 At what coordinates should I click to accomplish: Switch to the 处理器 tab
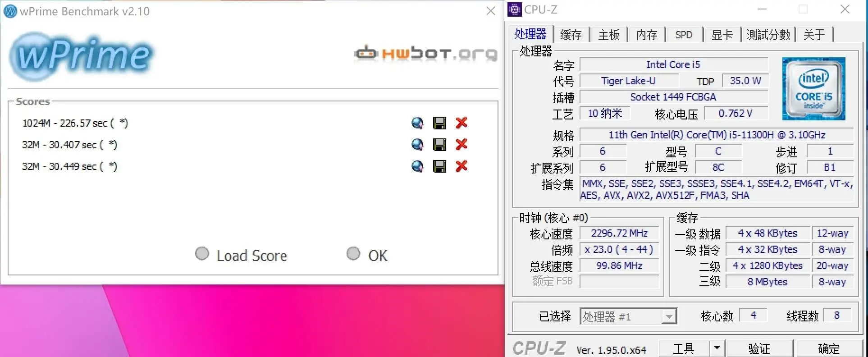531,34
